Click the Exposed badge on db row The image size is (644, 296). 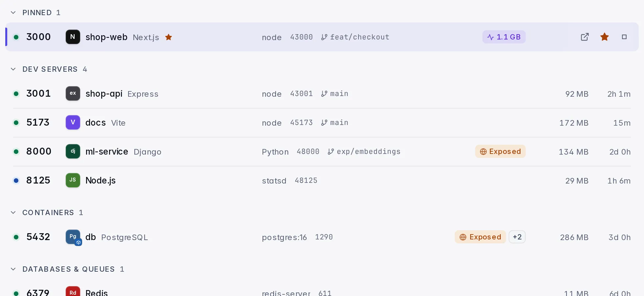[x=480, y=237]
